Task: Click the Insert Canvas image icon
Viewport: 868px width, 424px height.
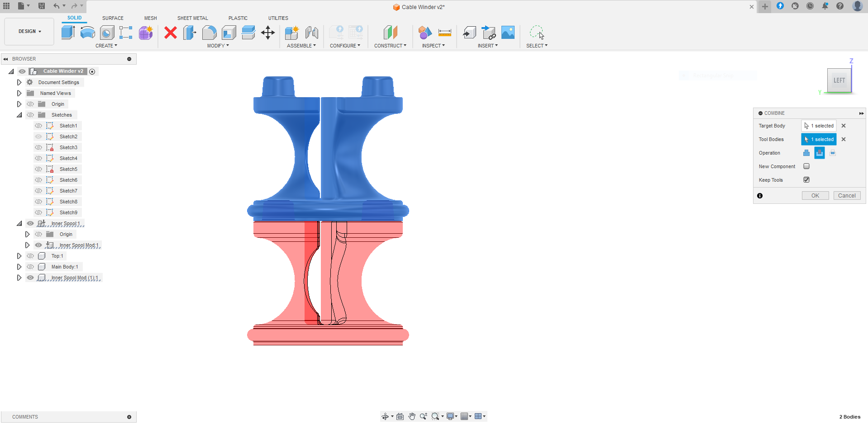Action: tap(508, 33)
